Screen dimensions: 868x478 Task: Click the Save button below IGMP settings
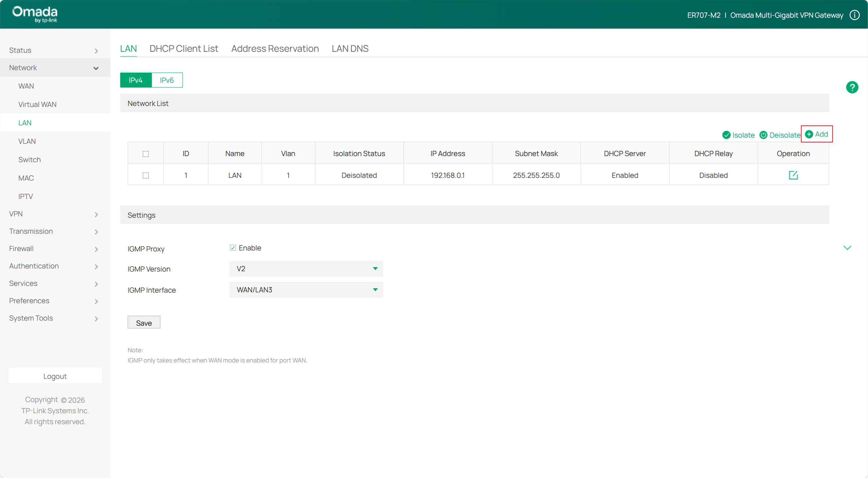[144, 322]
